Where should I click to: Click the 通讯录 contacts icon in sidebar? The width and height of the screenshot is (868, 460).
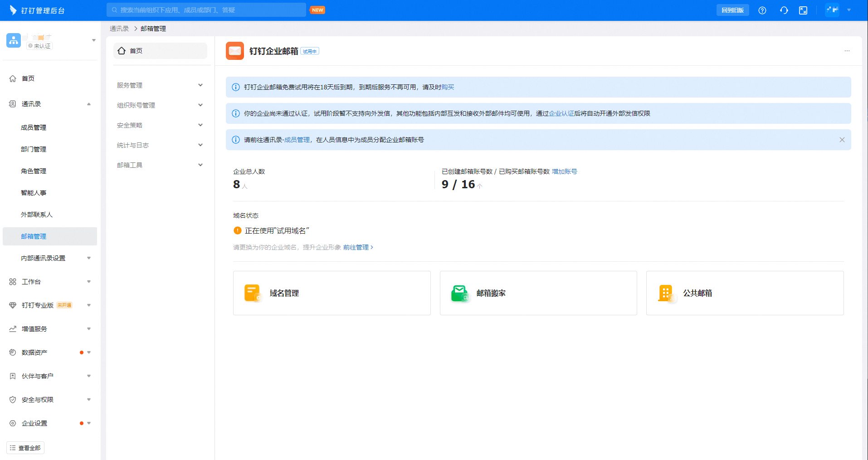tap(13, 104)
